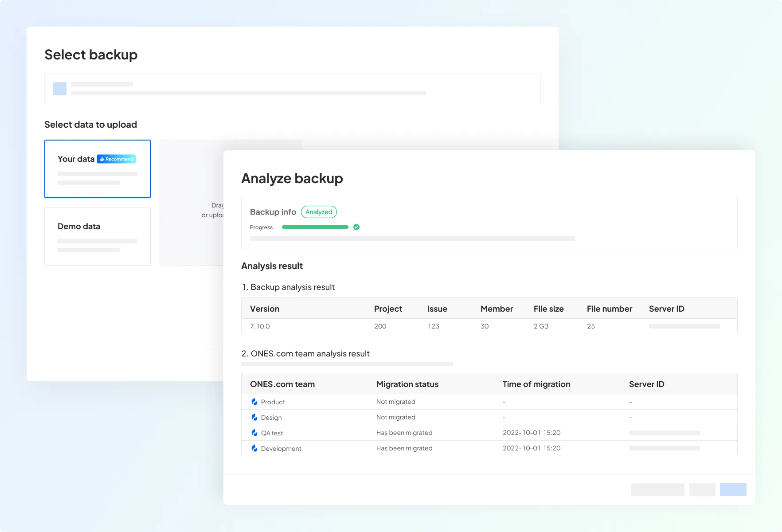The width and height of the screenshot is (782, 532).
Task: Click the Product team ONES icon
Action: pos(254,402)
